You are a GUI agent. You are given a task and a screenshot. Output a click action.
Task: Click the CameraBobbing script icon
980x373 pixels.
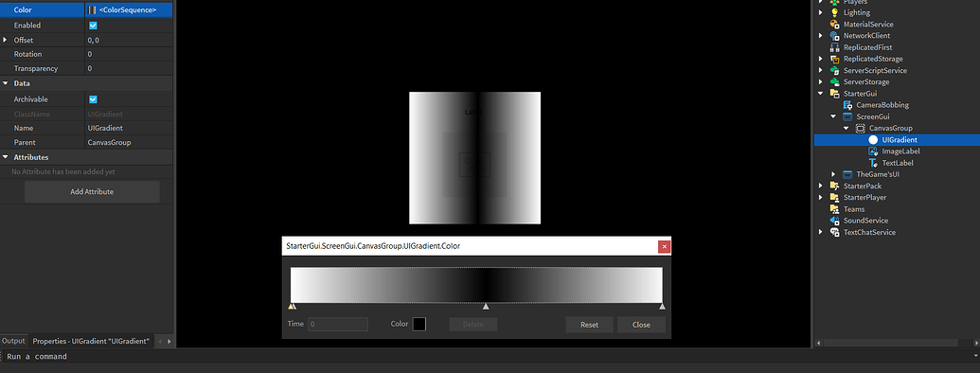pyautogui.click(x=847, y=105)
